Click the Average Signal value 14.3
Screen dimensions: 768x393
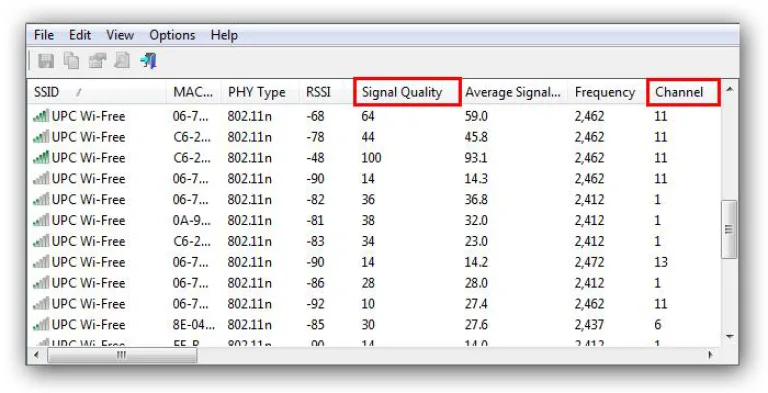point(476,179)
